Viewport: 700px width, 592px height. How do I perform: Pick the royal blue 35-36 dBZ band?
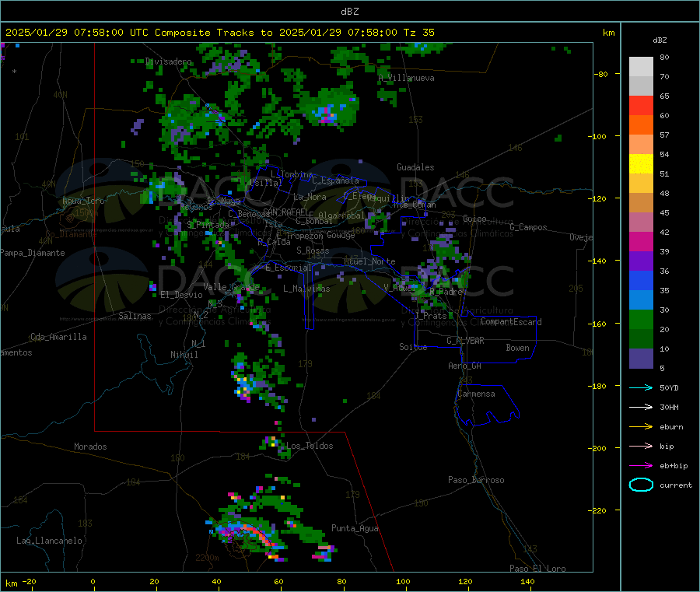pyautogui.click(x=641, y=280)
